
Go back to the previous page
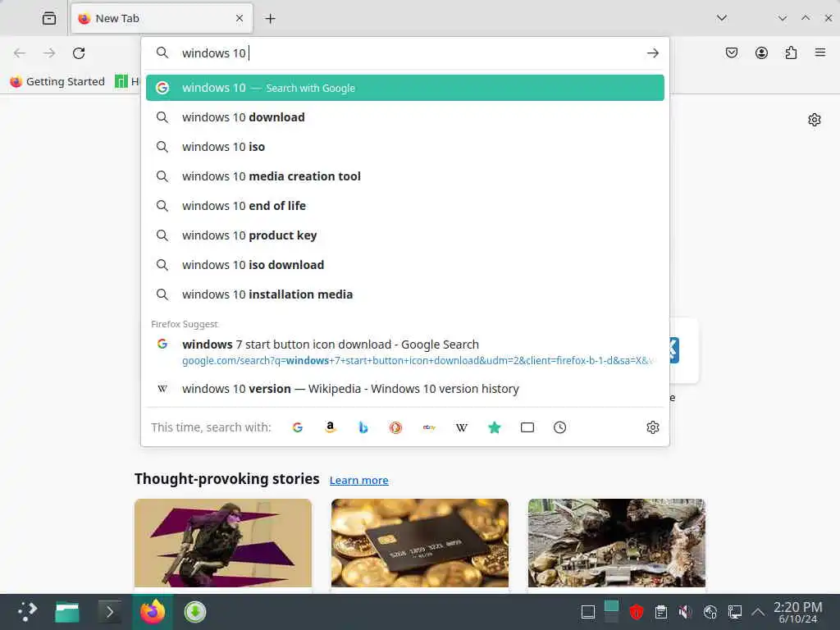click(20, 53)
